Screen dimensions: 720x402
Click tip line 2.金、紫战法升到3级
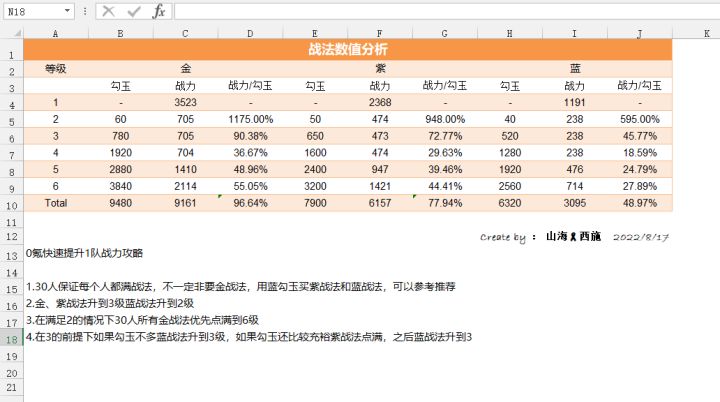pyautogui.click(x=110, y=303)
